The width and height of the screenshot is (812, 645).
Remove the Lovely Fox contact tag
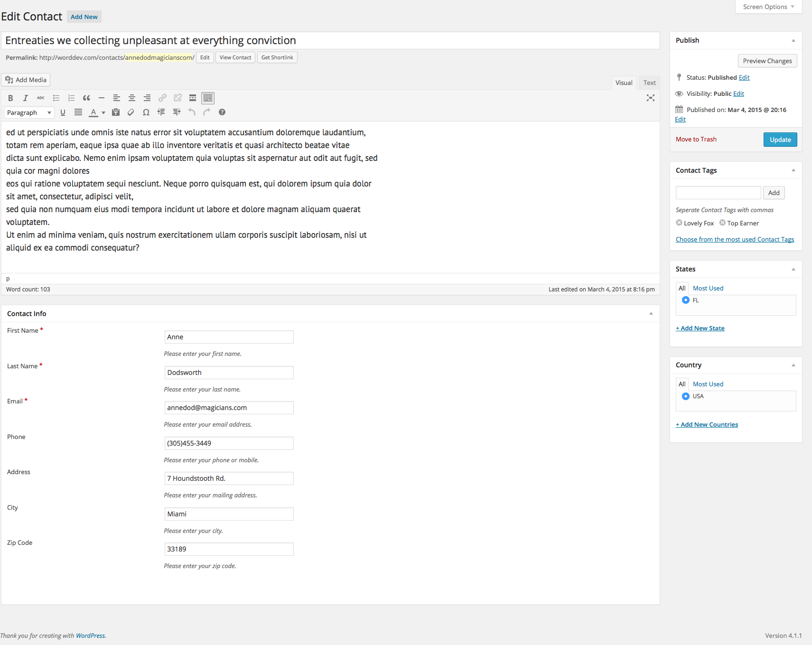(679, 223)
